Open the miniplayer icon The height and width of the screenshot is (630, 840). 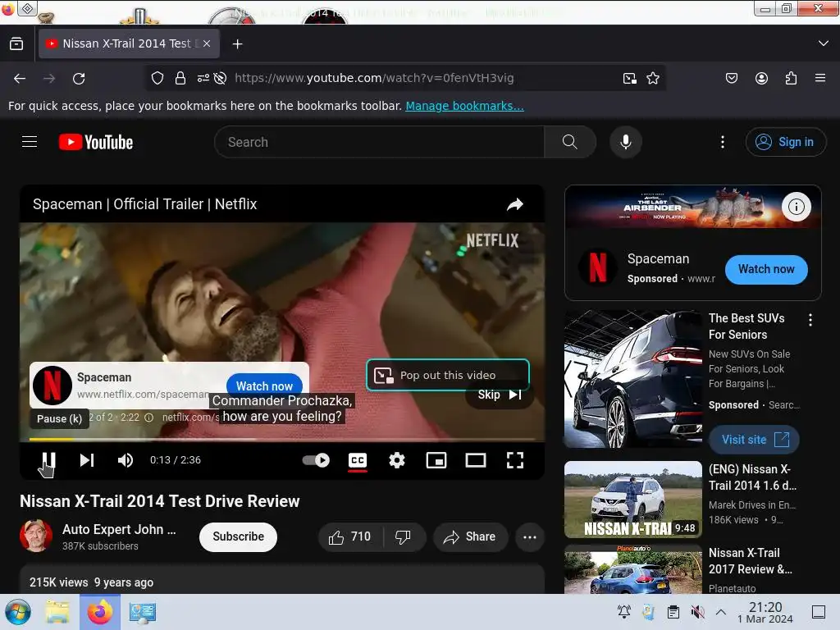[436, 460]
